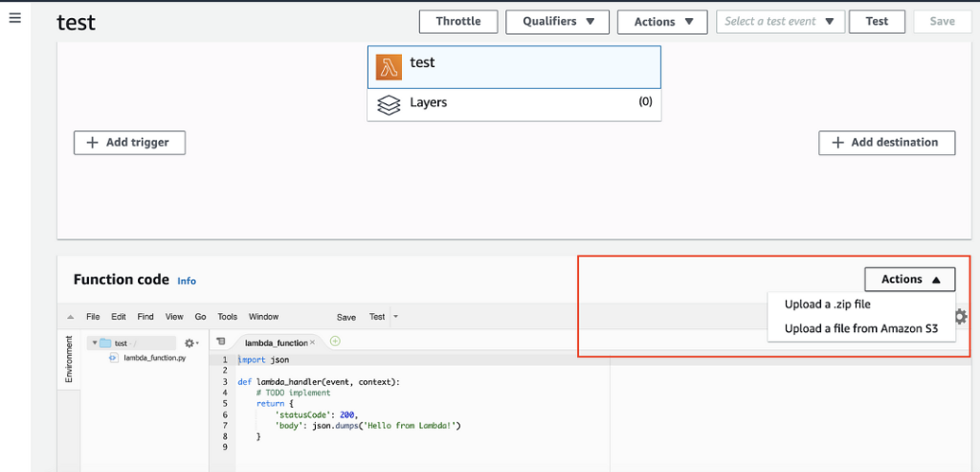Click the Add trigger button
Screen dimensions: 980x472
tap(129, 143)
